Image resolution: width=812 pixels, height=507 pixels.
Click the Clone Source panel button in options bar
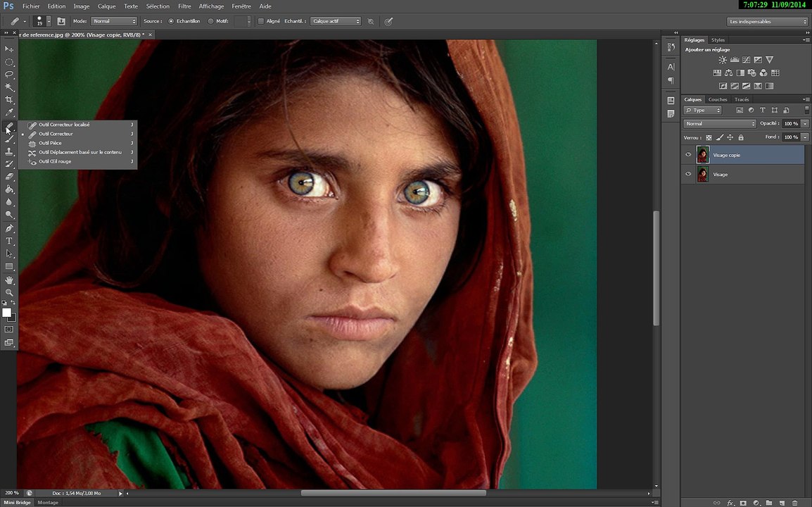pos(61,21)
